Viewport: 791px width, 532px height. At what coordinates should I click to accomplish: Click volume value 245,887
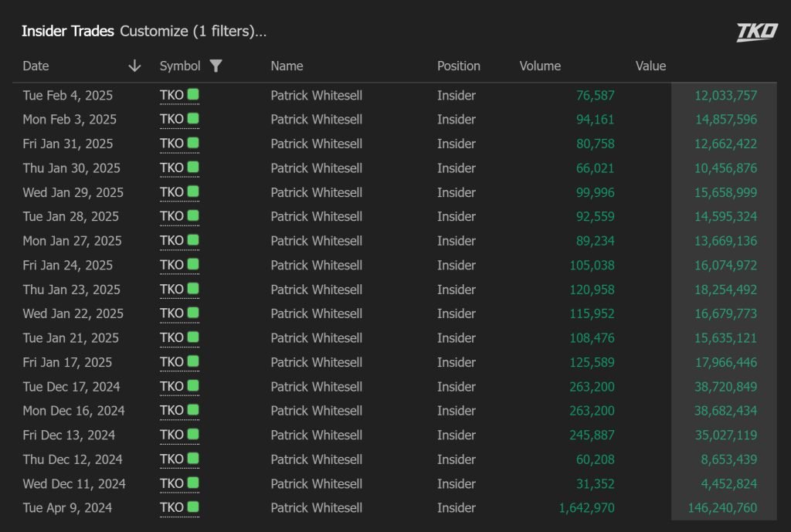click(x=592, y=435)
